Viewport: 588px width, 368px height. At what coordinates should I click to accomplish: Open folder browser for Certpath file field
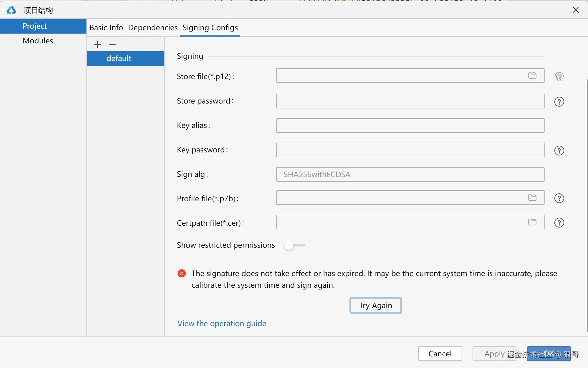point(532,222)
